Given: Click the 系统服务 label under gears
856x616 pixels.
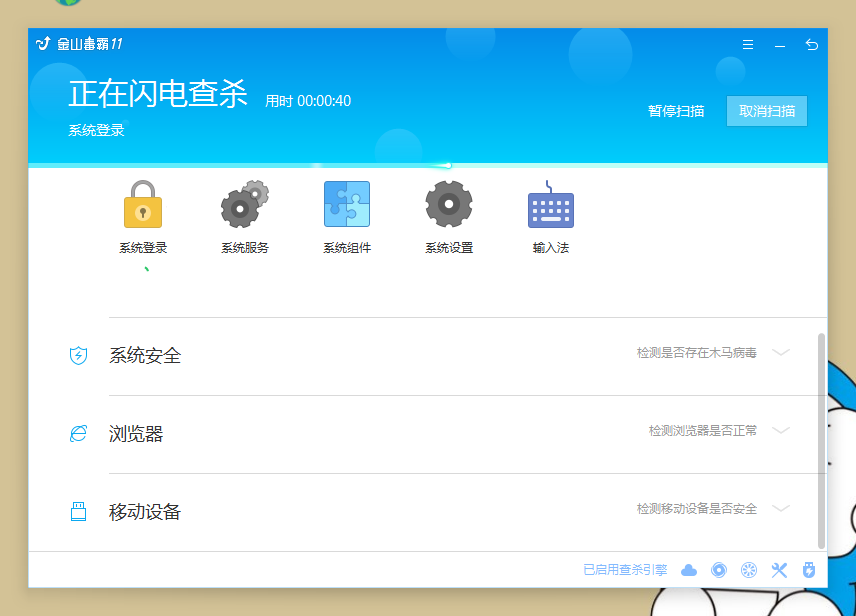Looking at the screenshot, I should [x=245, y=248].
